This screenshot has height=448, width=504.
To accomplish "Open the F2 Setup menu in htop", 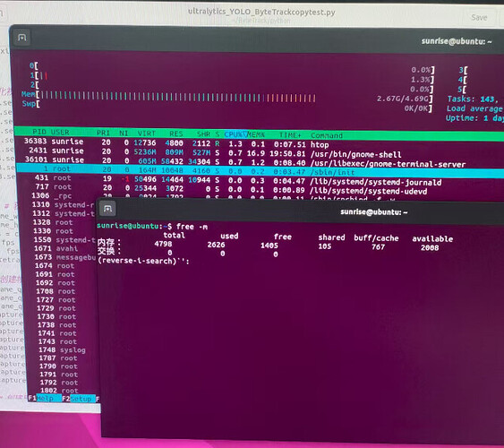I will point(79,399).
